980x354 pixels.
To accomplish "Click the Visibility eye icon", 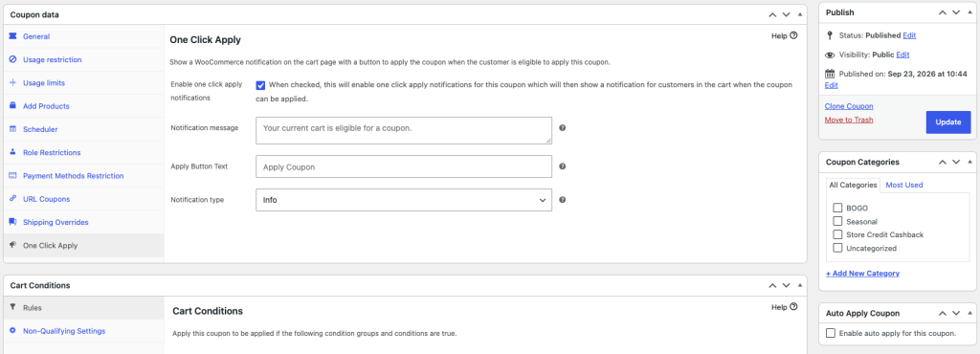I will [x=830, y=55].
